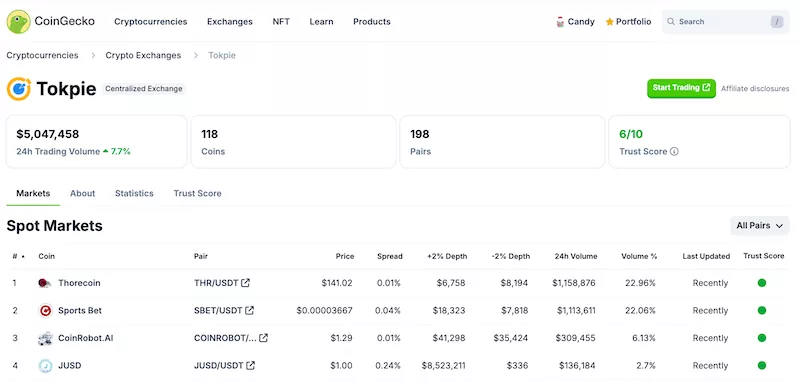Viewport: 800px width, 383px height.
Task: Click the CoinRobot.AI coin icon
Action: [45, 338]
